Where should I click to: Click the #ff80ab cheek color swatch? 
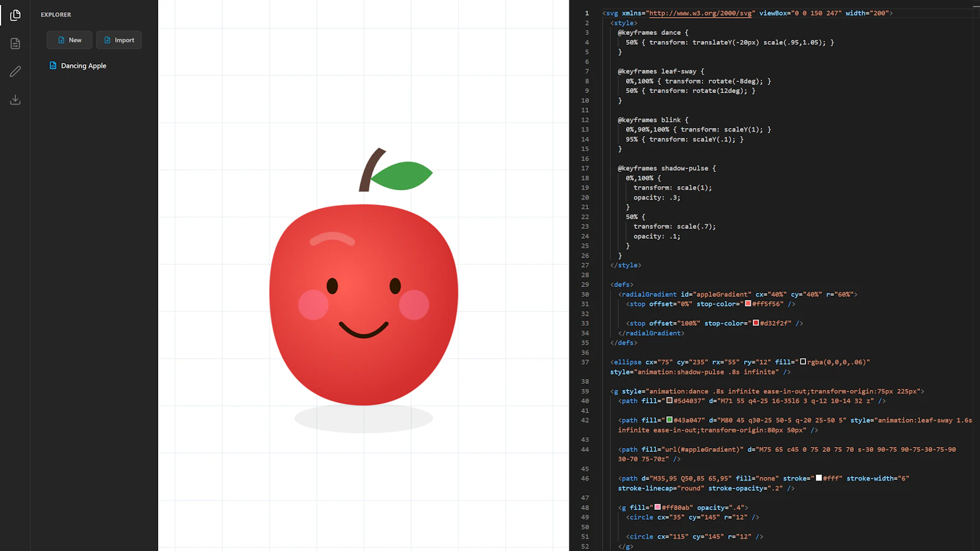(x=658, y=507)
